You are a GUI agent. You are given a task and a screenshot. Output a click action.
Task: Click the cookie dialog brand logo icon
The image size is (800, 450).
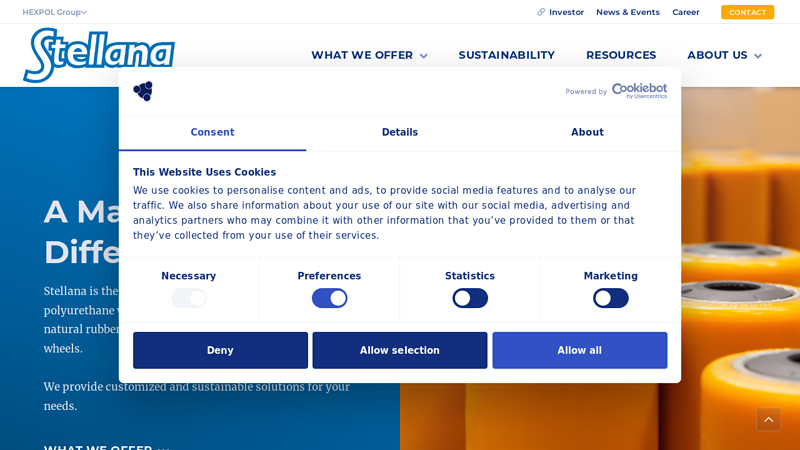coord(143,91)
